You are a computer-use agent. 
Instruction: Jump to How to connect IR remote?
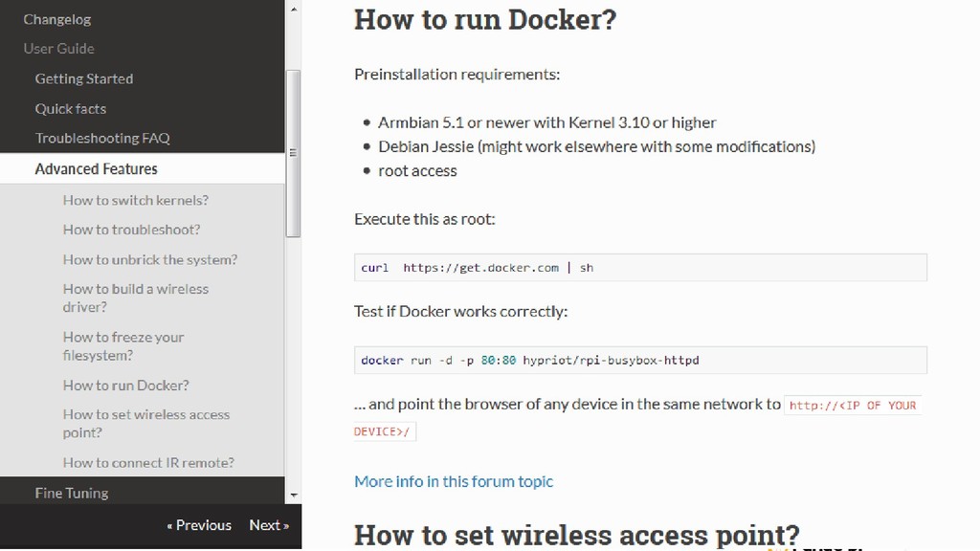148,463
